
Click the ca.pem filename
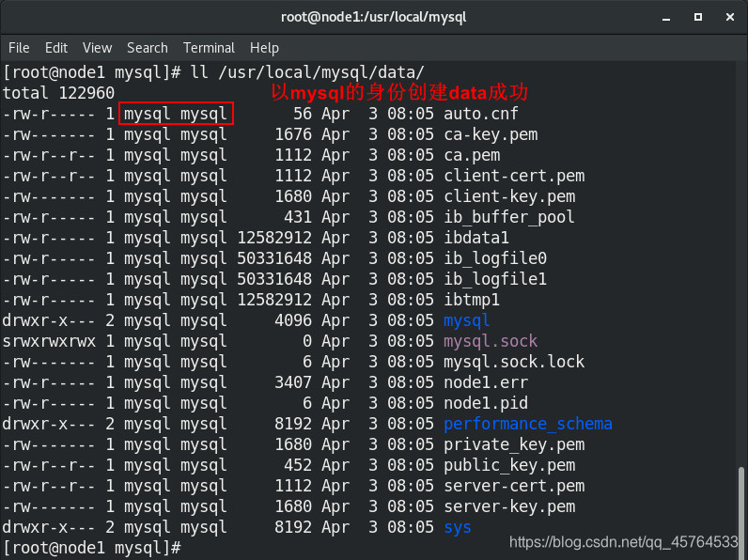click(472, 155)
